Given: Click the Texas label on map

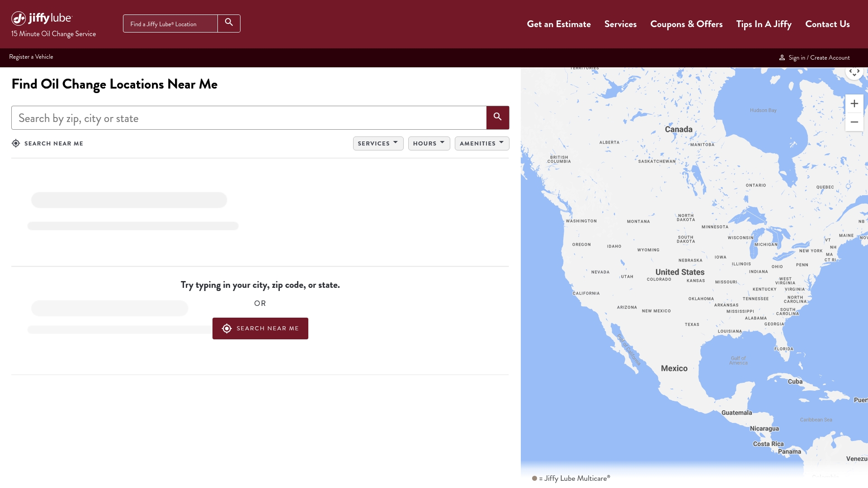Looking at the screenshot, I should tap(692, 324).
